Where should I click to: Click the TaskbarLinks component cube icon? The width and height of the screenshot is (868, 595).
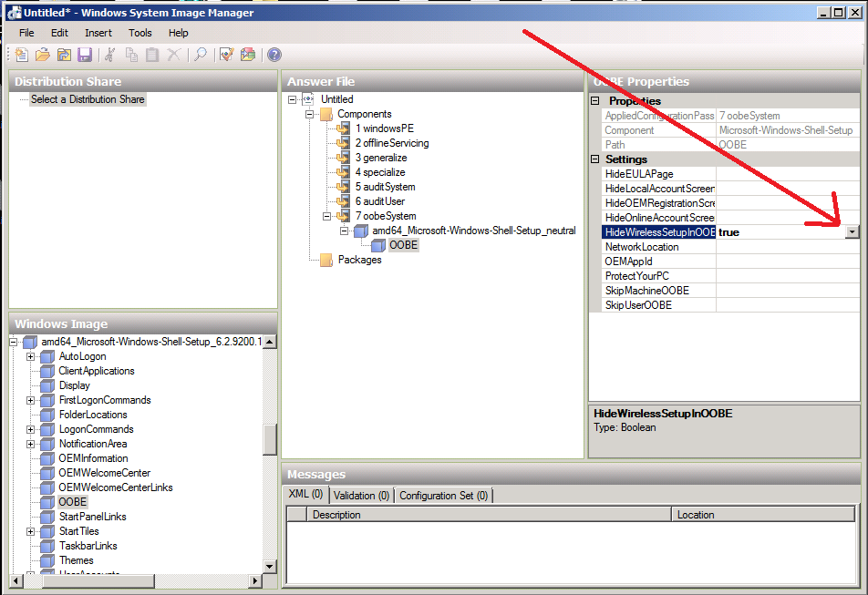47,547
